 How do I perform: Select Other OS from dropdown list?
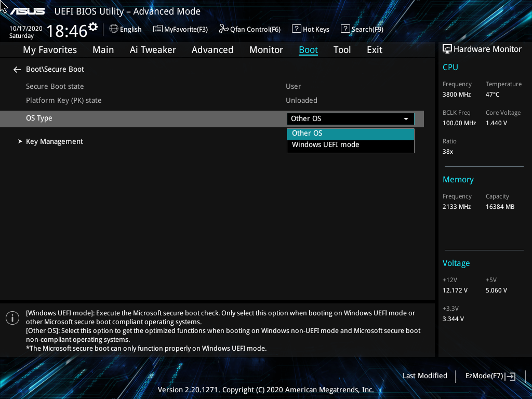point(351,134)
